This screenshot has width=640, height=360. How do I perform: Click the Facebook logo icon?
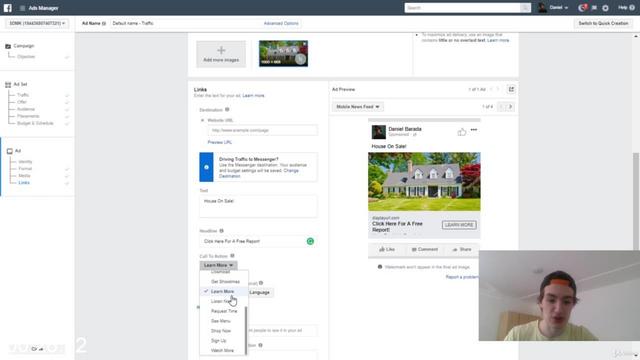tap(8, 8)
